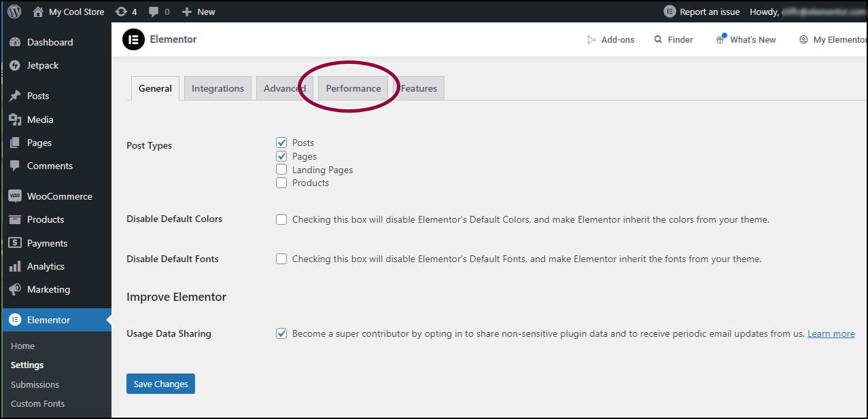868x419 pixels.
Task: Open the Features tab
Action: tap(419, 88)
